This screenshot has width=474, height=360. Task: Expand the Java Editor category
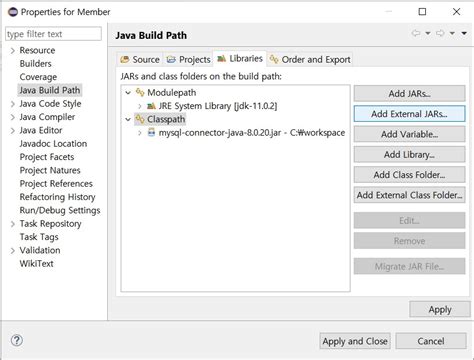pyautogui.click(x=13, y=131)
